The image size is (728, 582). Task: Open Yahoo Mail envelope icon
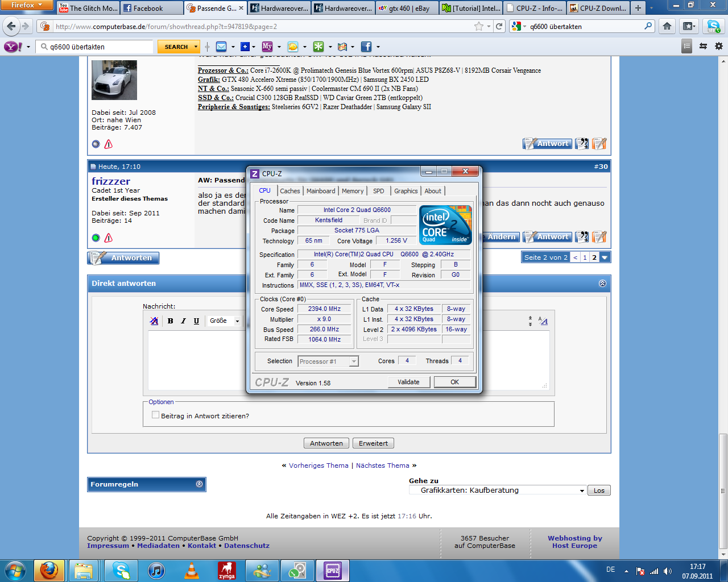222,47
